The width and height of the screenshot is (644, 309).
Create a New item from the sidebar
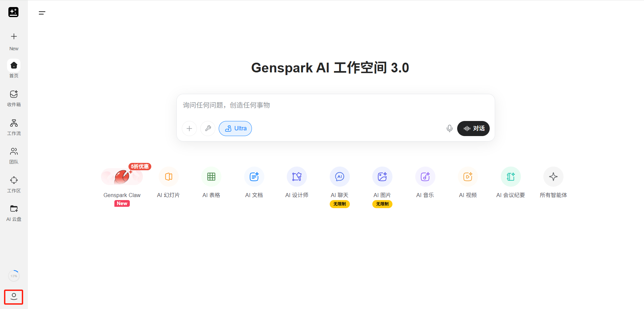click(x=14, y=41)
